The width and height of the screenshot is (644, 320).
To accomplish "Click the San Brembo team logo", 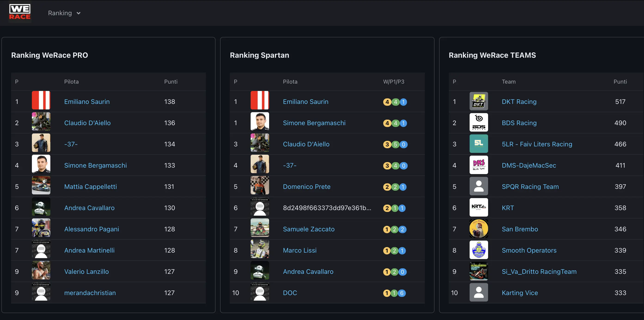I will 479,229.
